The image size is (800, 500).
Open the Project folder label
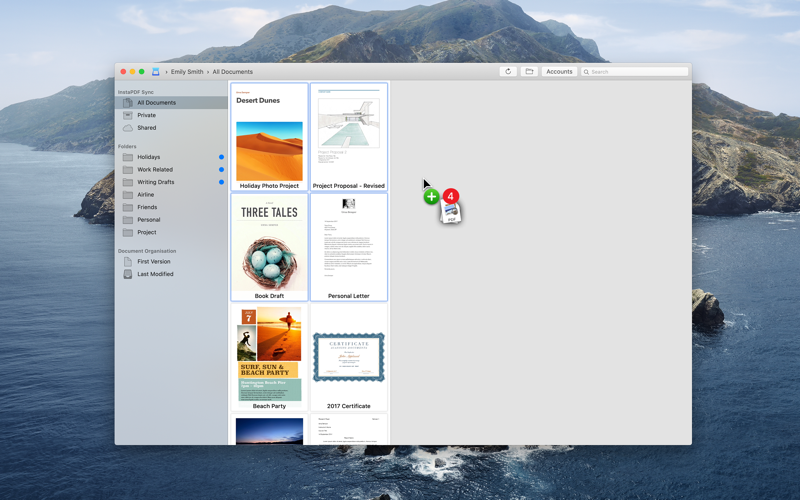(146, 232)
